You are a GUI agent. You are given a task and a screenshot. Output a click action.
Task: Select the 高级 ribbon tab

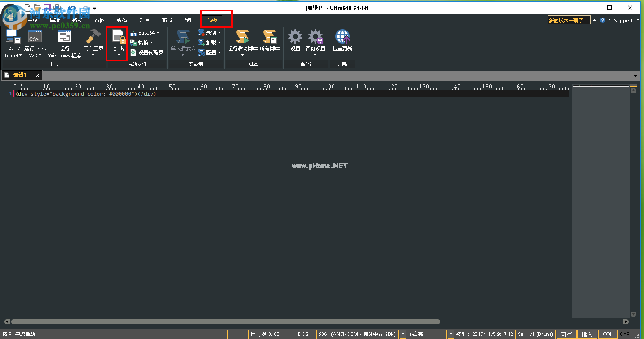point(212,20)
